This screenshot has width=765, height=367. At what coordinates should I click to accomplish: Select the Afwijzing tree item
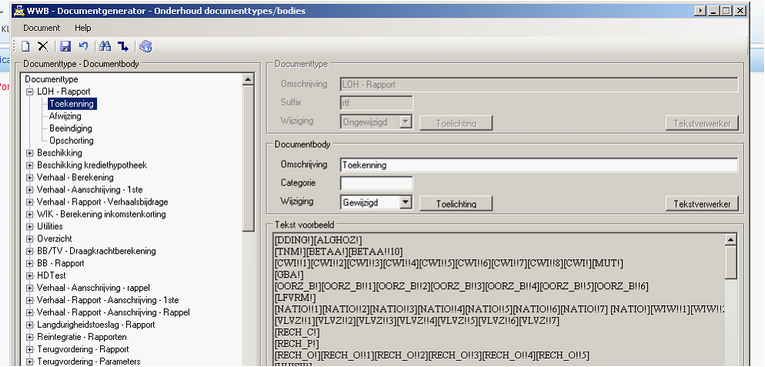[x=65, y=116]
